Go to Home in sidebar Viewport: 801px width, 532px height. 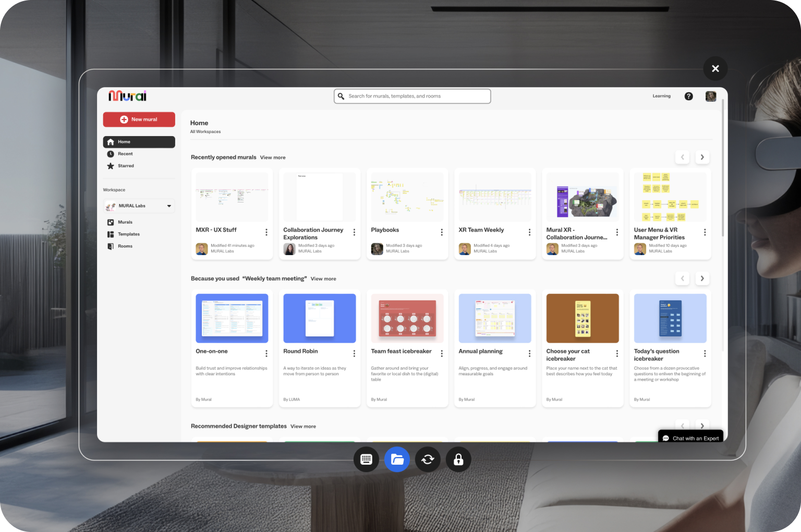(x=139, y=142)
